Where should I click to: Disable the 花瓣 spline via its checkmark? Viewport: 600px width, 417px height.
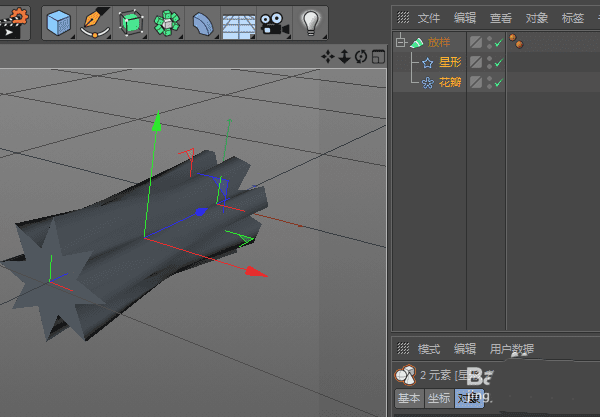(x=498, y=82)
